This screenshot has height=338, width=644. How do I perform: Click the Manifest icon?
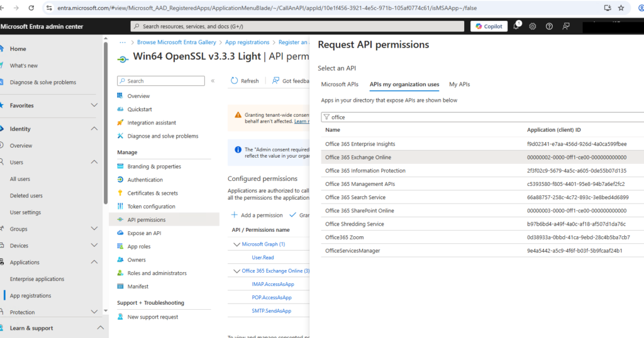click(x=120, y=286)
